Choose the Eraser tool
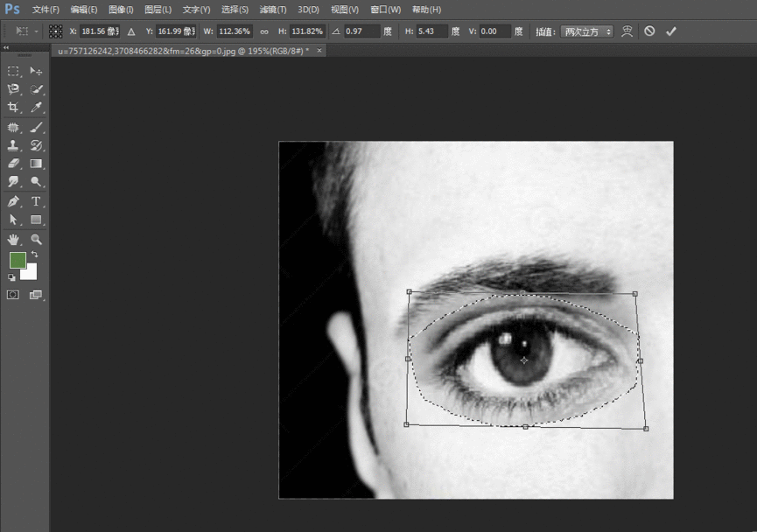Screen dimensions: 757x532 click(13, 164)
